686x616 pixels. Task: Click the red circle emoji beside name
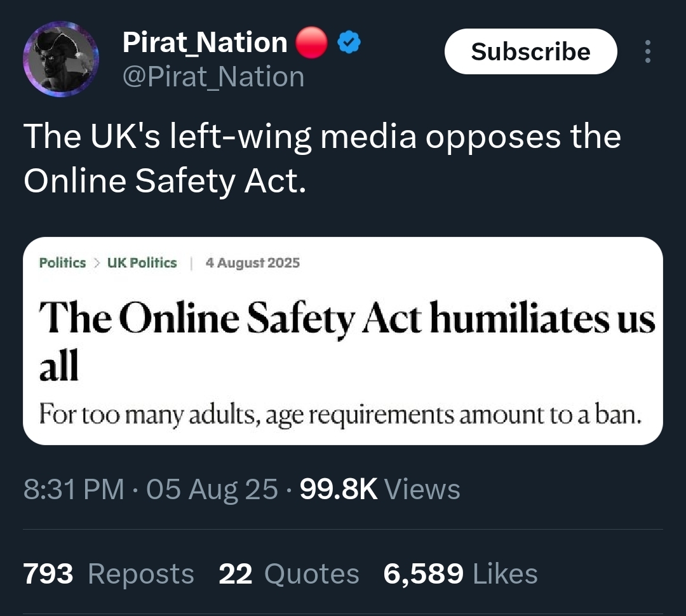tap(311, 44)
